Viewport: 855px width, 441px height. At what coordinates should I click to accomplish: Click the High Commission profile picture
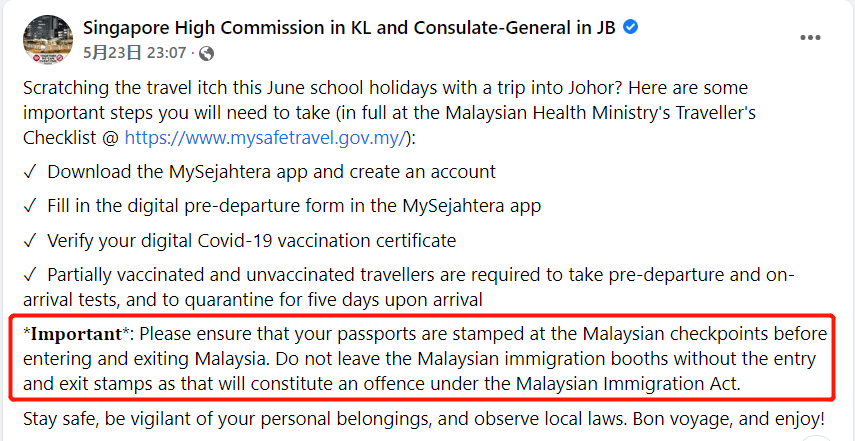coord(48,40)
